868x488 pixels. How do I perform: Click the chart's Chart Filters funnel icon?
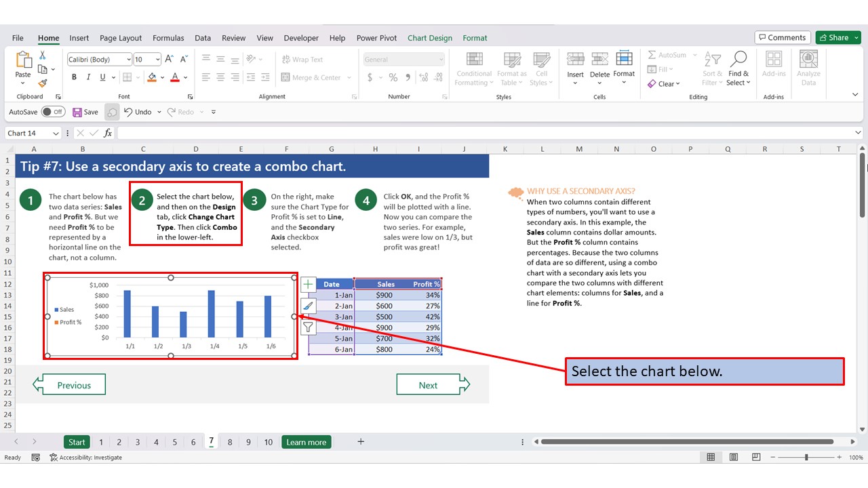(309, 327)
